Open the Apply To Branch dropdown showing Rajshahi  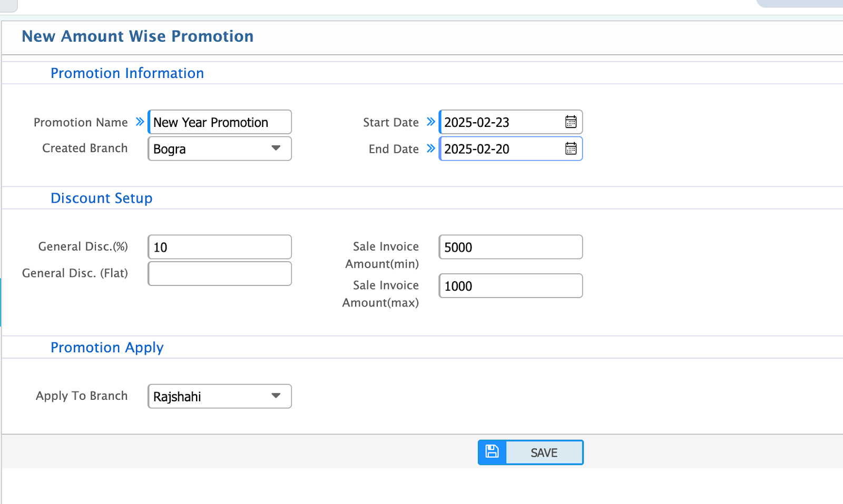pos(219,396)
